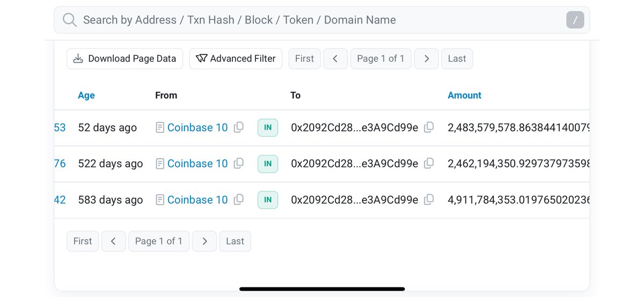Click the slash shortcut badge in the search bar
644x297 pixels.
pos(575,20)
